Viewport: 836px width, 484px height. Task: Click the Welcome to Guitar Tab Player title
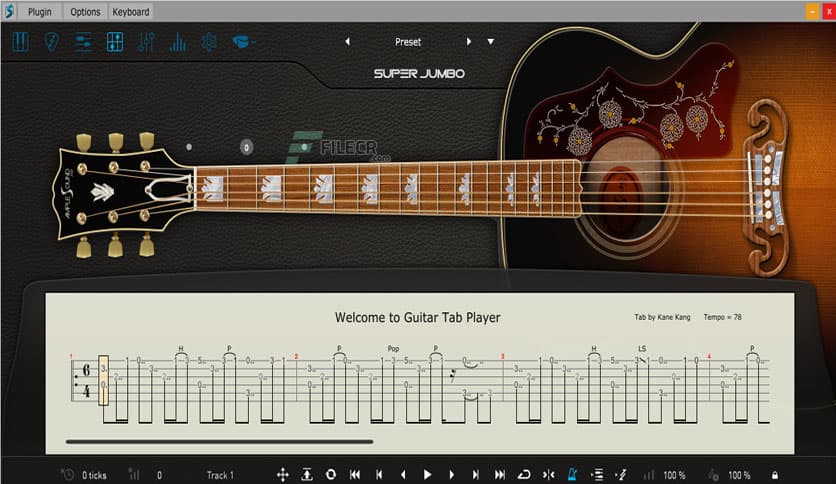(417, 318)
